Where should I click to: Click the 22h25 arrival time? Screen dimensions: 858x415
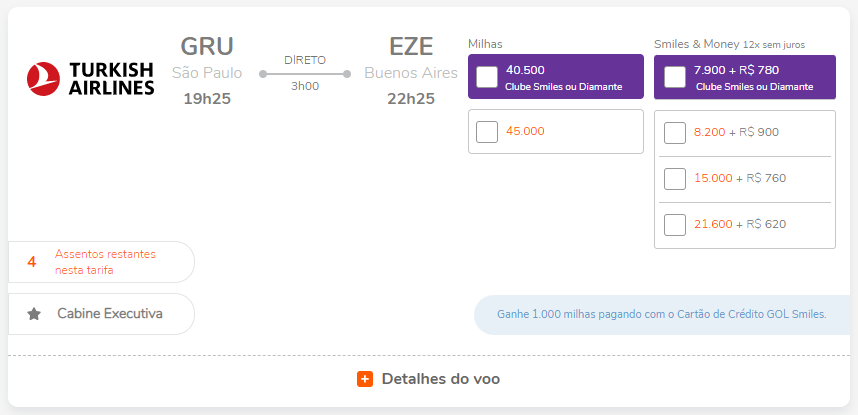411,98
